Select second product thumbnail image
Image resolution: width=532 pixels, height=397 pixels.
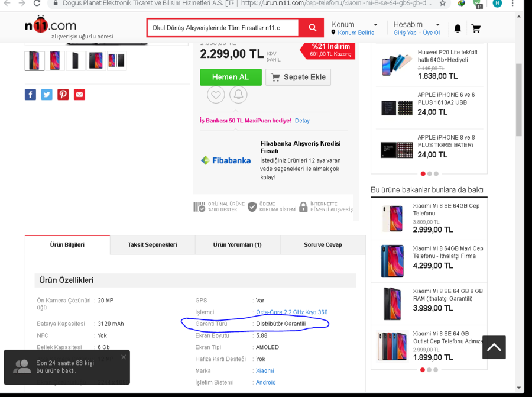tap(54, 61)
